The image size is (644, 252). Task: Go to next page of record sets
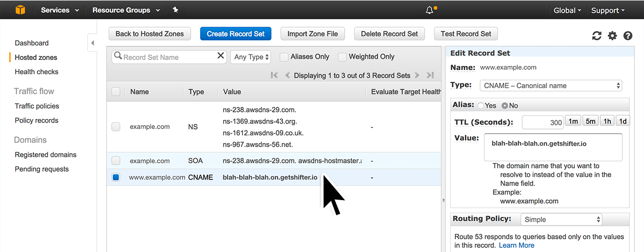tap(416, 75)
